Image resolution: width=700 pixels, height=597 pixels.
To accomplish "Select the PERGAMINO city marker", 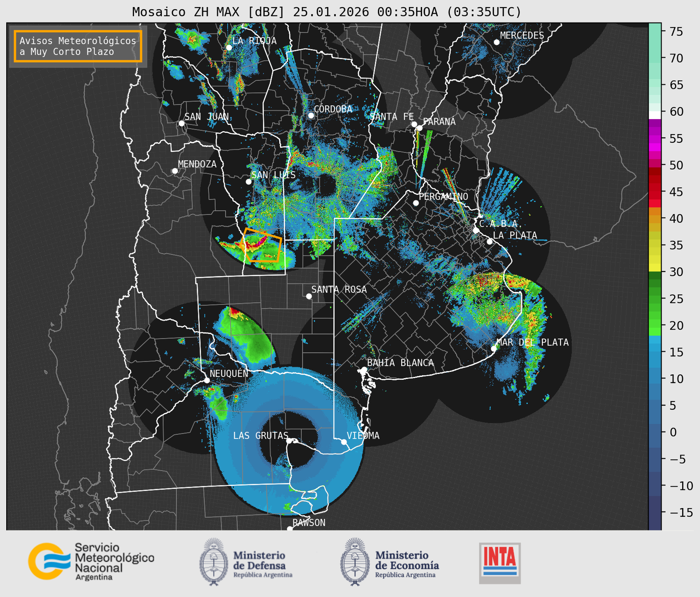I will [x=416, y=203].
